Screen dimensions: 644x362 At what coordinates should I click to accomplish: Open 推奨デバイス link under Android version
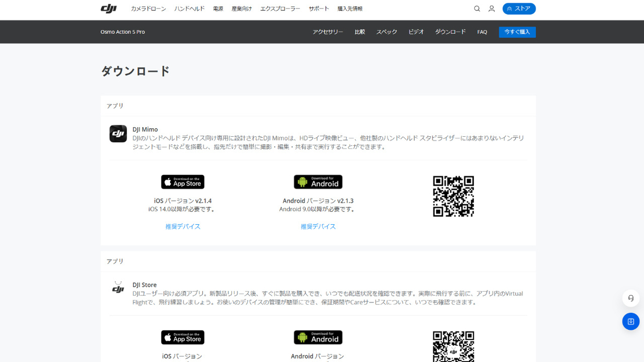[x=318, y=226]
